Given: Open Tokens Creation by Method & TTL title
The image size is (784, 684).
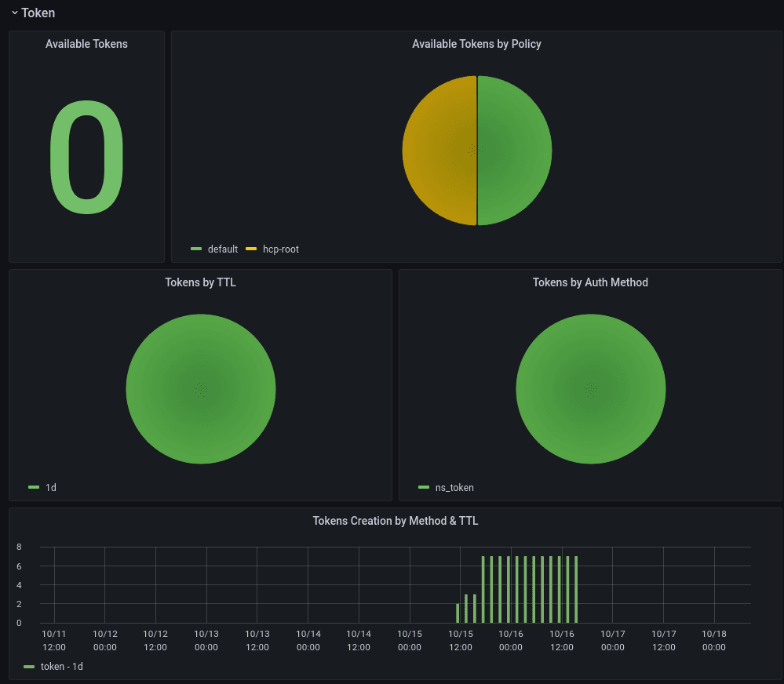Looking at the screenshot, I should pyautogui.click(x=396, y=521).
